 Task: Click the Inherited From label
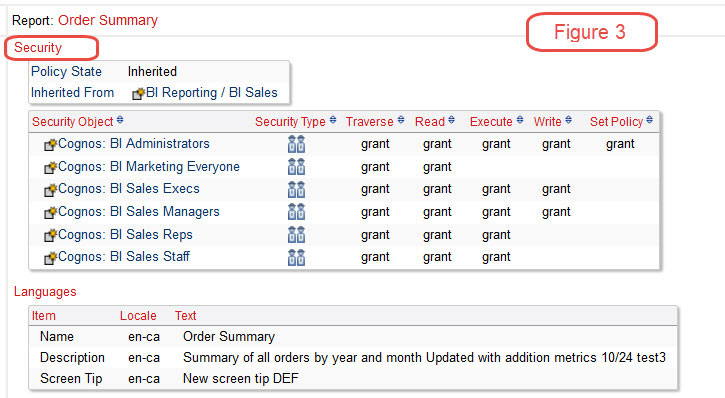tap(72, 92)
